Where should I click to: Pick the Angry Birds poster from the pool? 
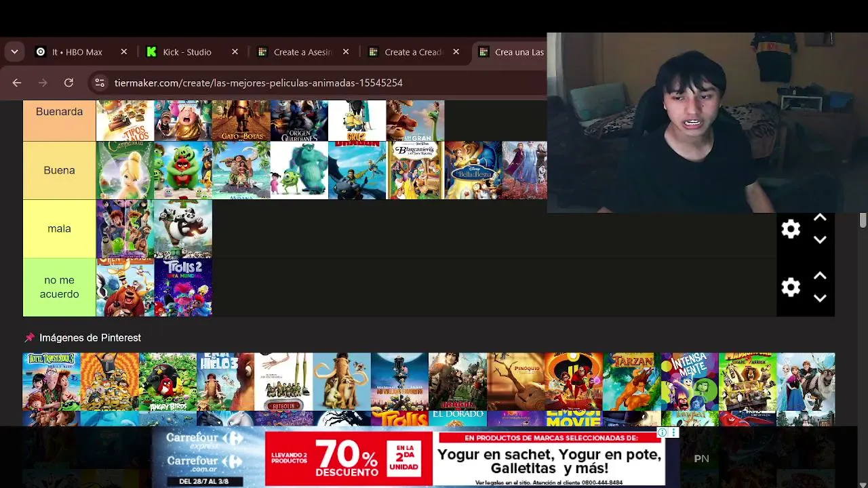[x=167, y=382]
